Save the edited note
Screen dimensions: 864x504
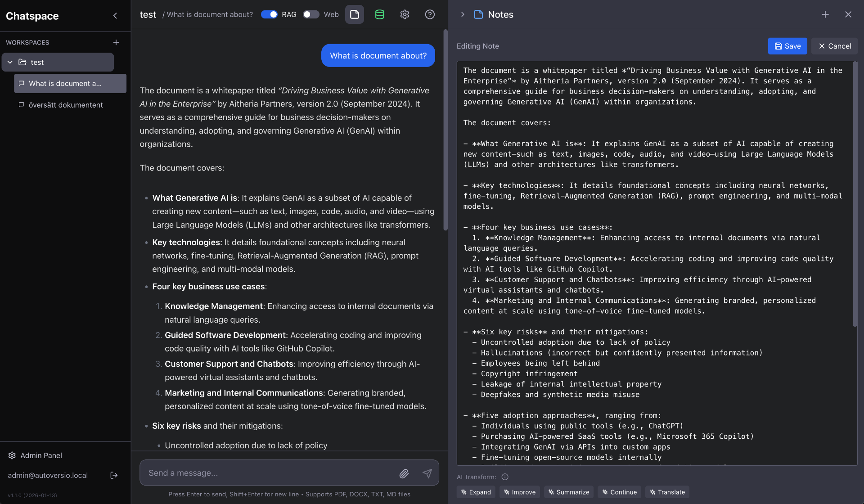pyautogui.click(x=787, y=46)
